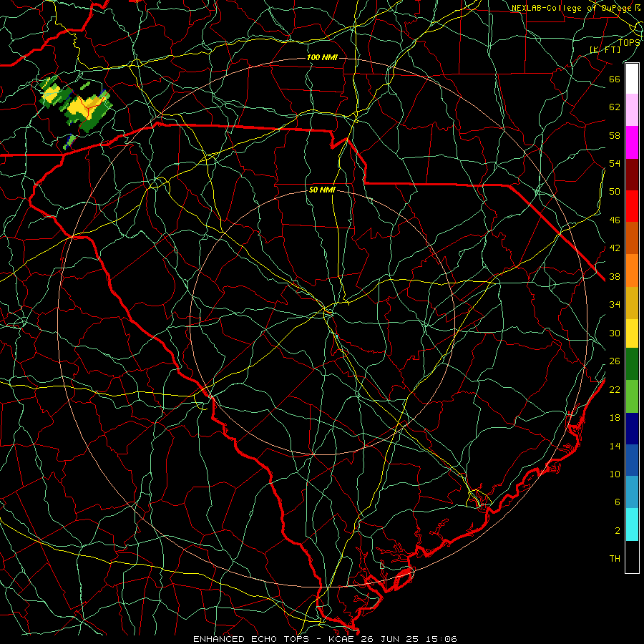This screenshot has height=644, width=644.
Task: Click the "18" legend value
Action: click(x=615, y=418)
